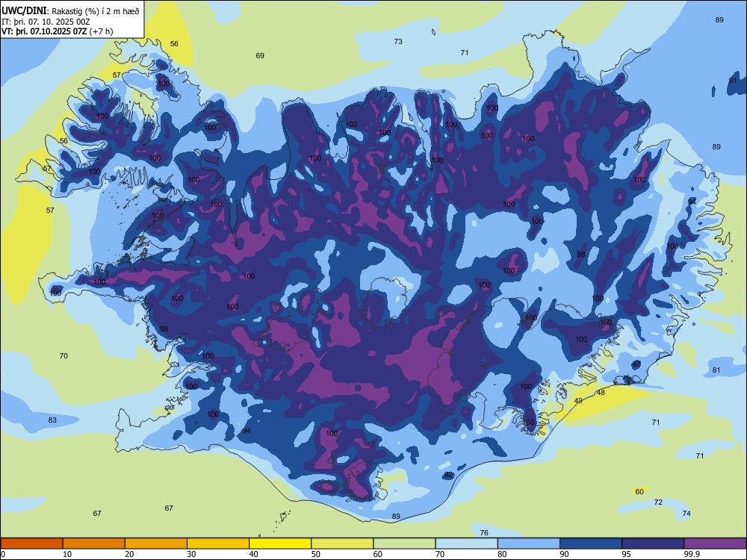Image resolution: width=747 pixels, height=560 pixels.
Task: Select the indigo 95–99.9 legend swatch
Action: click(653, 544)
